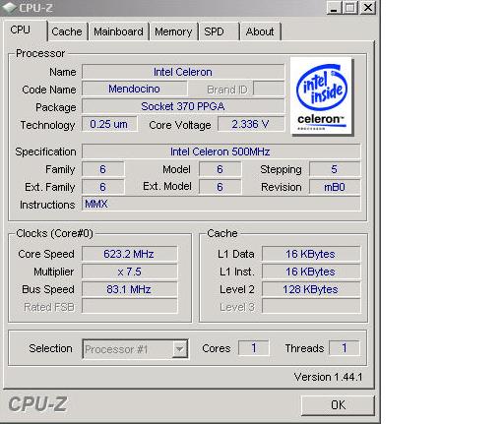Click the x 7.5 multiplier value
Screen dimensions: 504x424
tap(129, 272)
